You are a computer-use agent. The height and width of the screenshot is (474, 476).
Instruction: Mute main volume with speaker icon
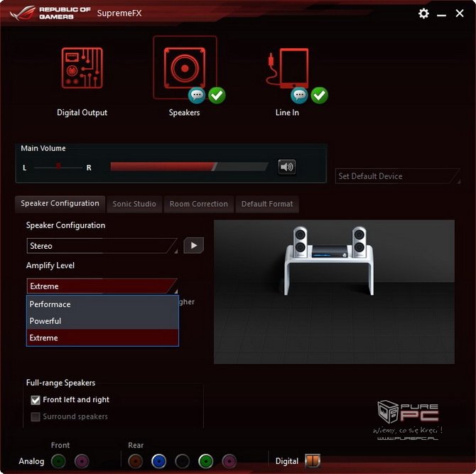click(x=287, y=167)
